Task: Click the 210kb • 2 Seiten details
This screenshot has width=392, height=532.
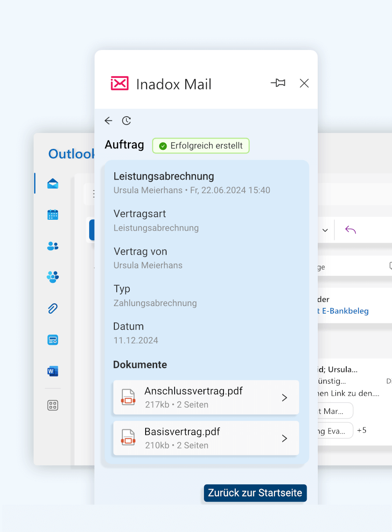Action: point(176,446)
